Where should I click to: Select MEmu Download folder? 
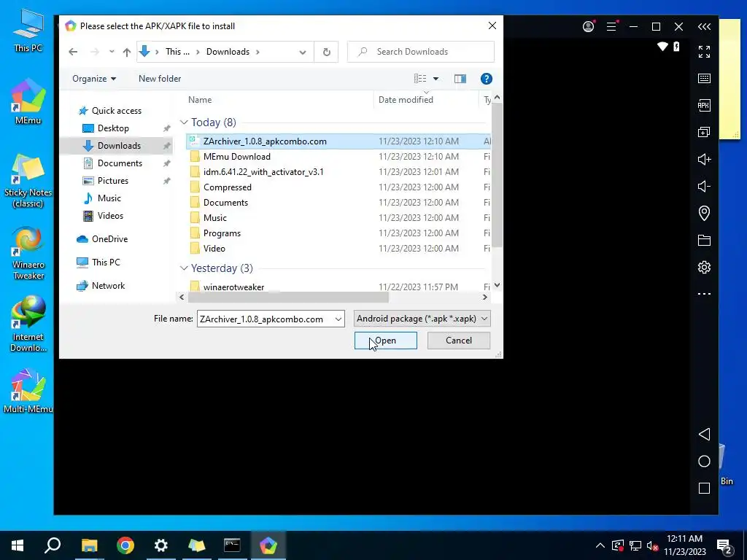[338, 157]
